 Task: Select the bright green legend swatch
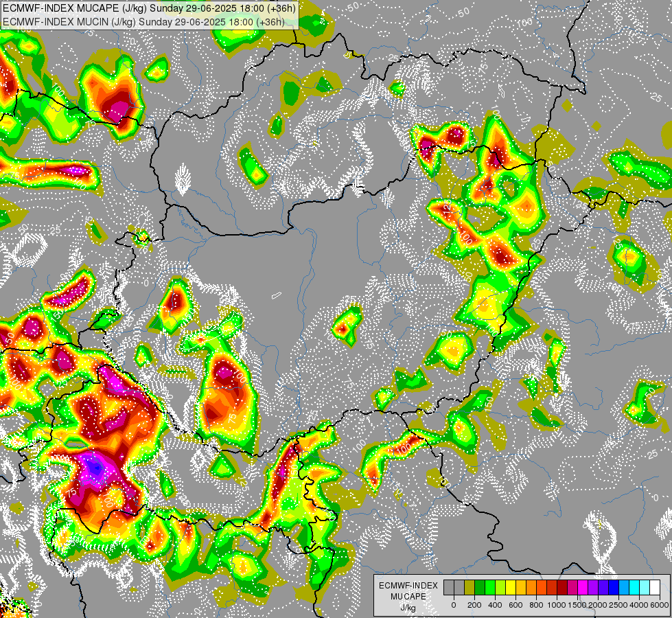[x=490, y=587]
